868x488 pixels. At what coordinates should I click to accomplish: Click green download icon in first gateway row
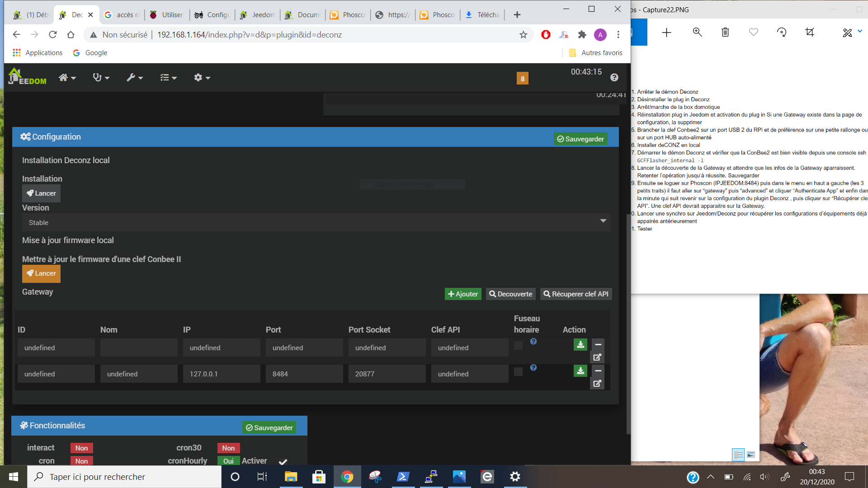point(580,345)
